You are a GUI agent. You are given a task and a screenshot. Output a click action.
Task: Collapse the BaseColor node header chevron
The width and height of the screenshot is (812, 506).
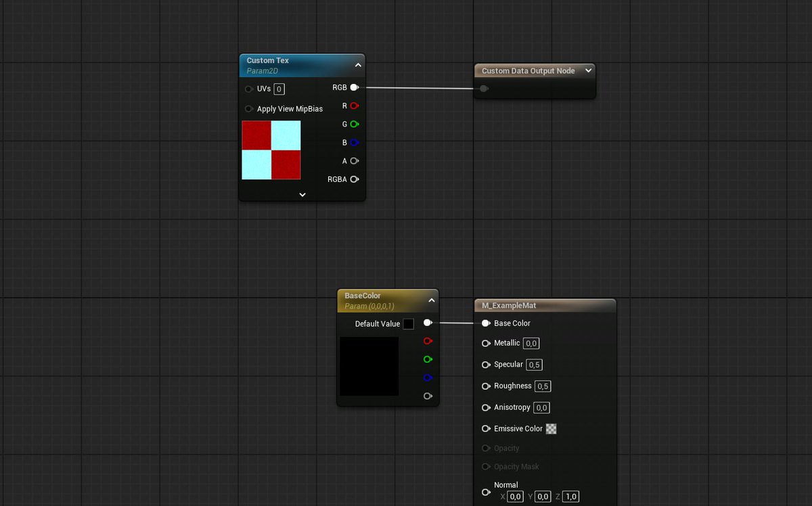pos(432,300)
